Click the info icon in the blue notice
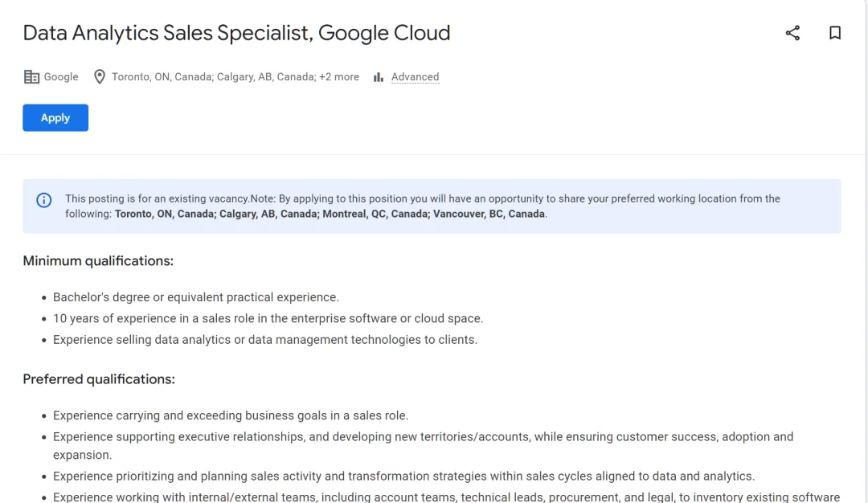868x503 pixels. pos(44,200)
